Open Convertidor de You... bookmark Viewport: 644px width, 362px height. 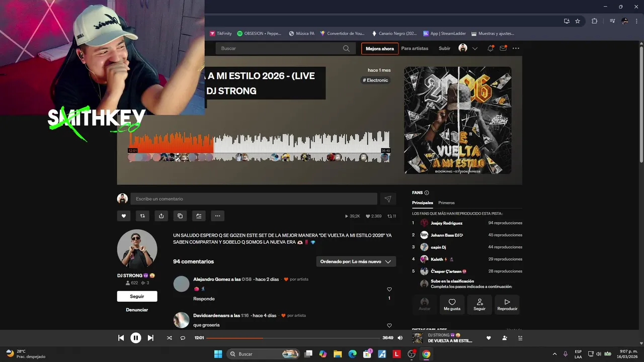(342, 34)
